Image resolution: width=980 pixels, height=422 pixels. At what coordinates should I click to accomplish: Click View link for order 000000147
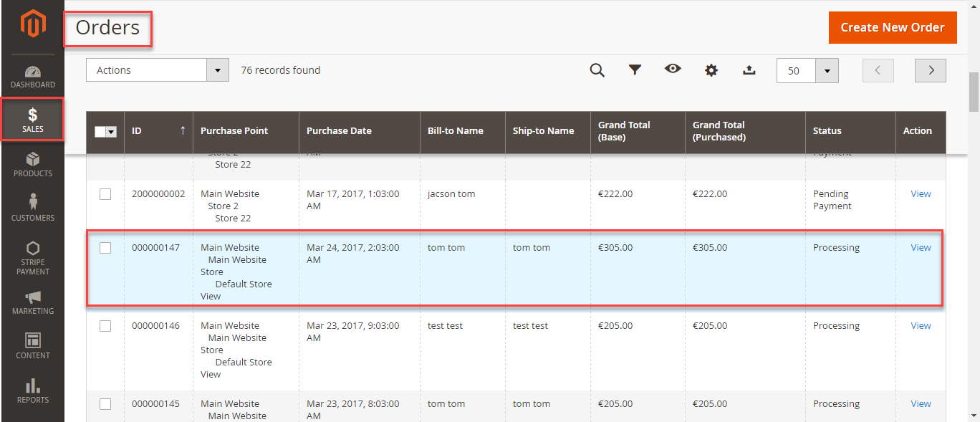[x=921, y=248]
